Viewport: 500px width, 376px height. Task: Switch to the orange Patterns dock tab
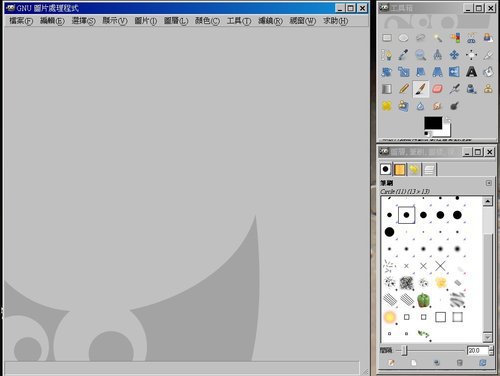coord(400,169)
